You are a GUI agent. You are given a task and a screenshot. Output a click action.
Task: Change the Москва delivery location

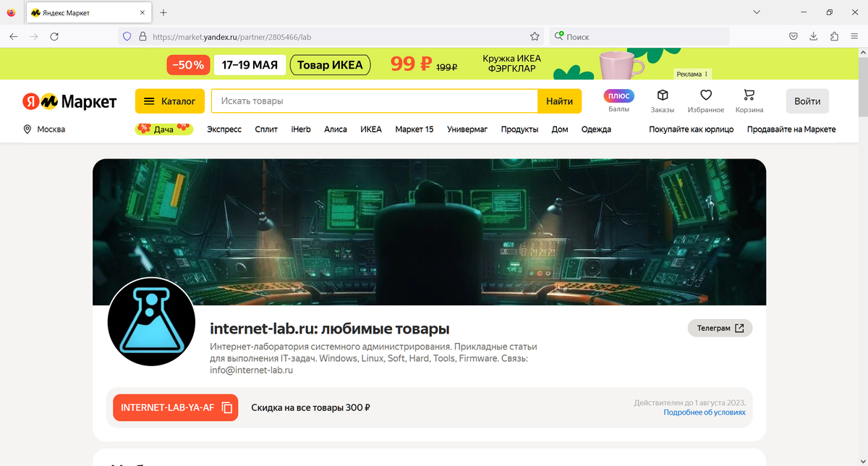pos(44,130)
